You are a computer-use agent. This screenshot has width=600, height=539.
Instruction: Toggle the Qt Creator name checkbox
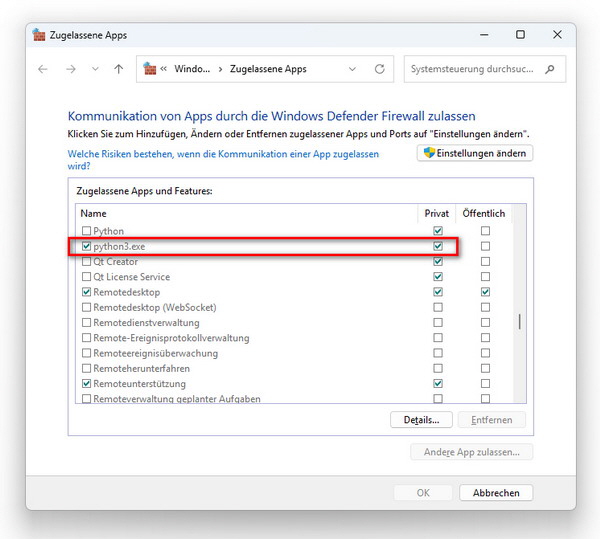coord(86,261)
